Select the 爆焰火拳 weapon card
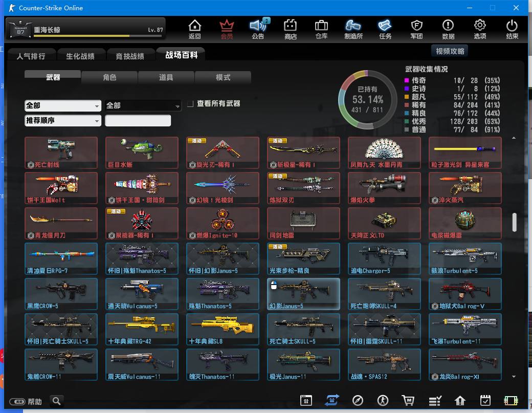 [384, 188]
